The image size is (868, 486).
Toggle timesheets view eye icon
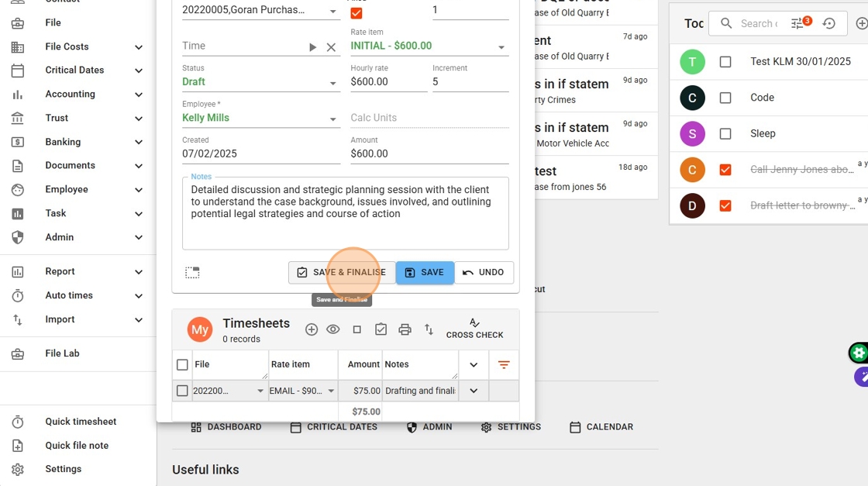point(332,329)
